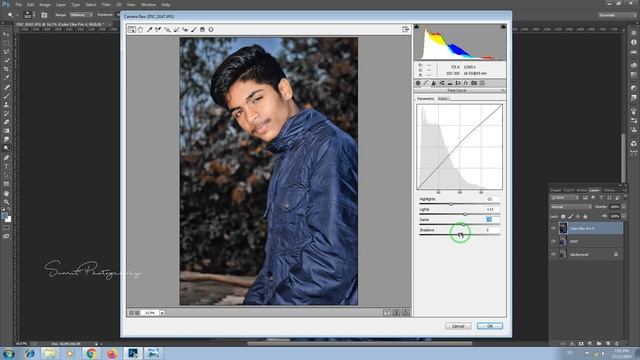Click OK in Camera Raw dialog
The width and height of the screenshot is (640, 360).
click(490, 326)
